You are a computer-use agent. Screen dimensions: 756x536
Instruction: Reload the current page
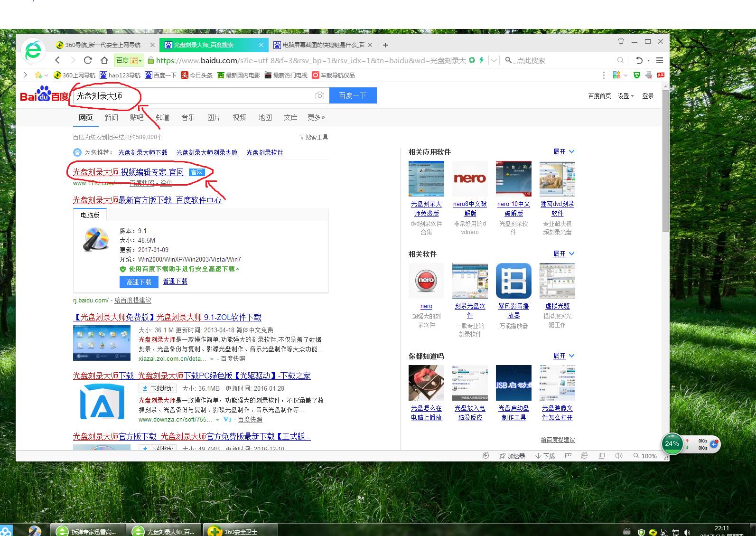[x=88, y=60]
